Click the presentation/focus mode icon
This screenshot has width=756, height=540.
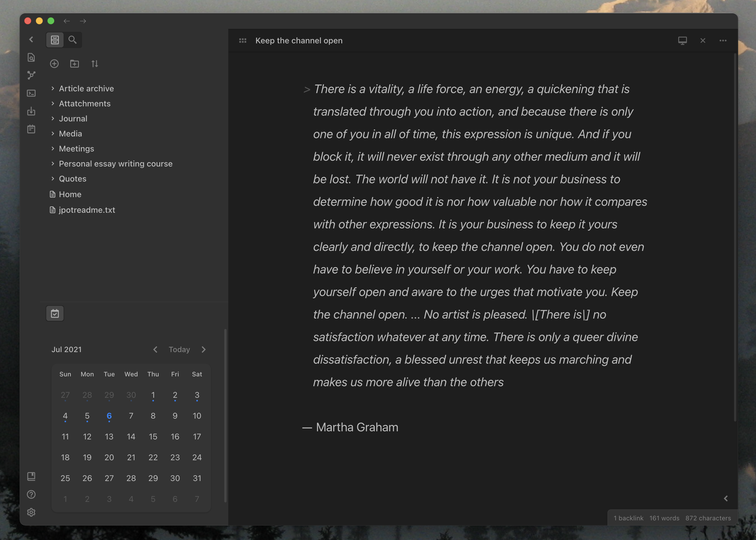682,40
